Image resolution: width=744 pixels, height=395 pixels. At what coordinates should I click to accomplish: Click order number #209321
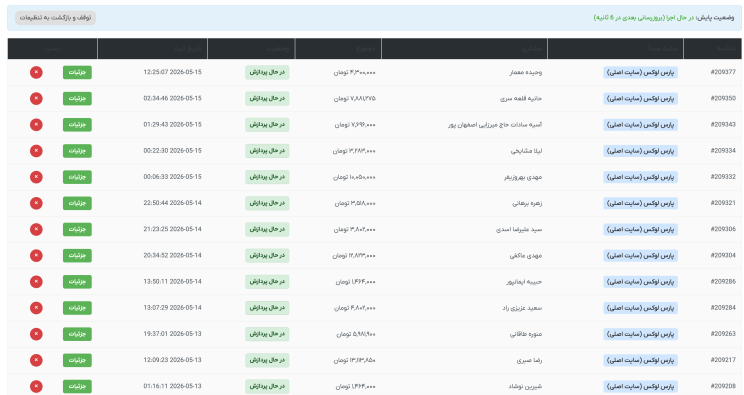point(723,203)
